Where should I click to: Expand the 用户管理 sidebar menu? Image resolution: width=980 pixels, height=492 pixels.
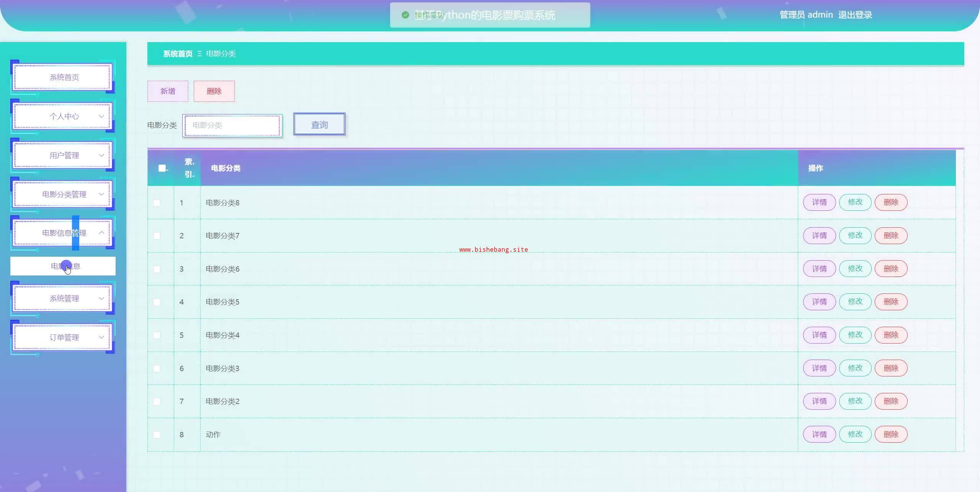tap(64, 155)
